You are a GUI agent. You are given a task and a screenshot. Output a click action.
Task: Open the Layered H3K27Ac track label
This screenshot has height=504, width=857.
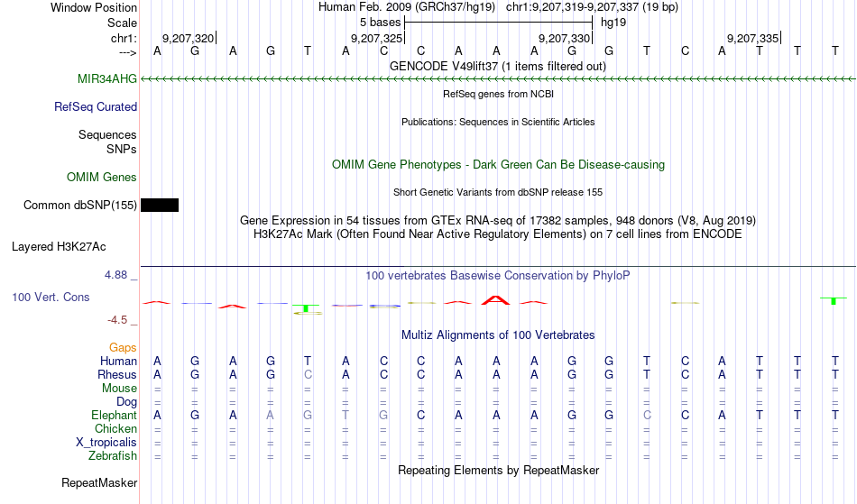pyautogui.click(x=59, y=246)
